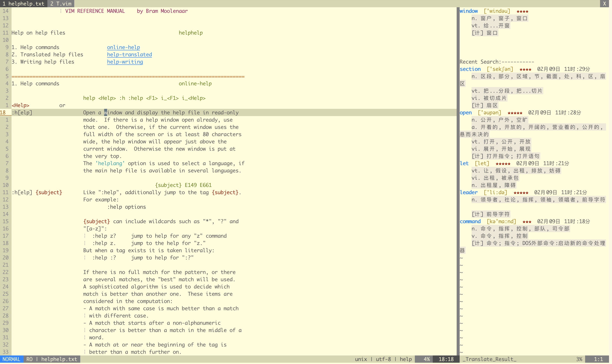Click the line 'A sophisticated algorithm is used'
Viewport: 612px width, 364px height.
click(x=156, y=287)
